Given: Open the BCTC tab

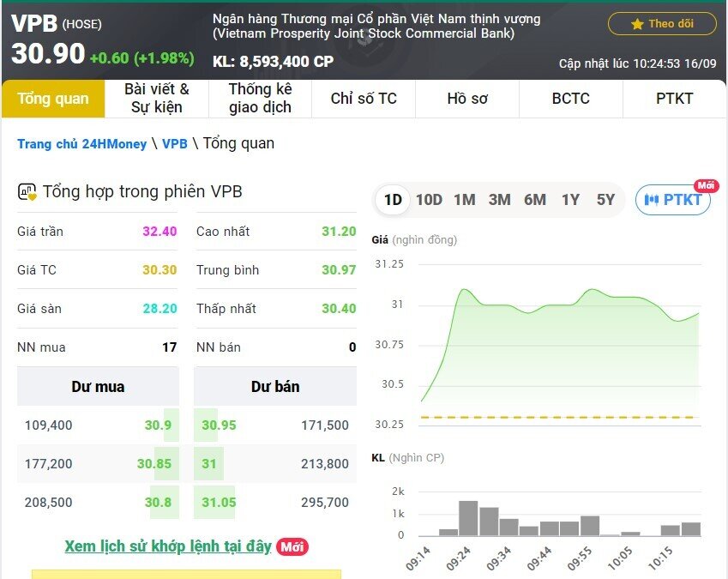Looking at the screenshot, I should point(570,99).
